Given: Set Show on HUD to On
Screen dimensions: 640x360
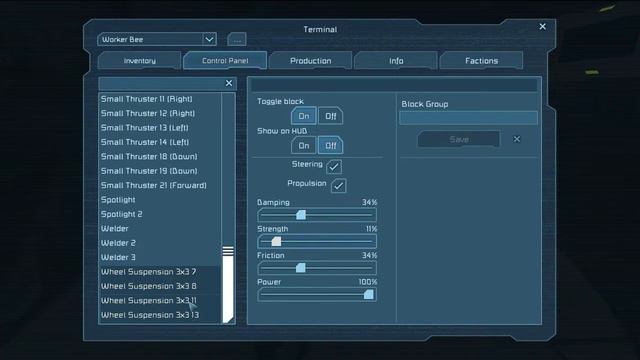Looking at the screenshot, I should pyautogui.click(x=304, y=146).
